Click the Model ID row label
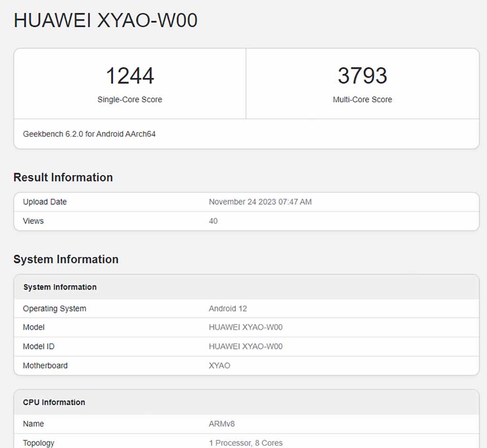The height and width of the screenshot is (448, 487). point(39,346)
